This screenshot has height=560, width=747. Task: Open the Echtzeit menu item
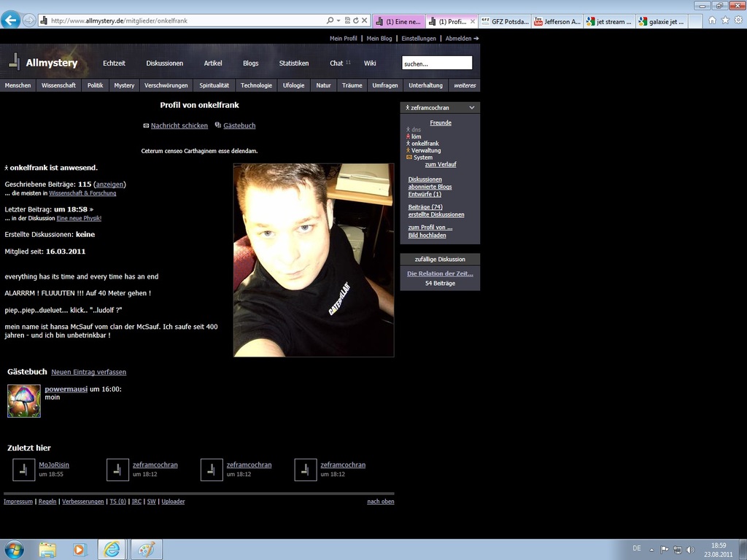[114, 63]
